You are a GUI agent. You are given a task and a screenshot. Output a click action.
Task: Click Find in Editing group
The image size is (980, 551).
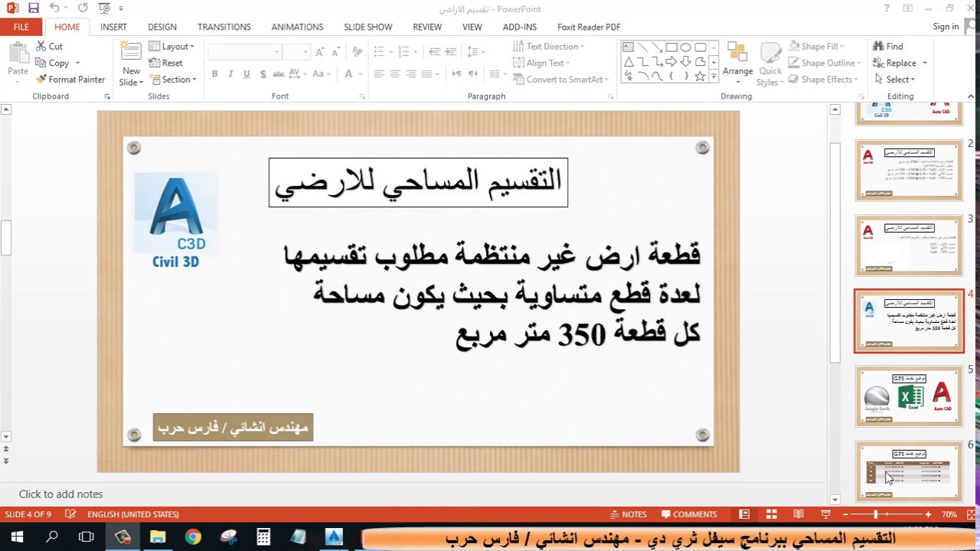pyautogui.click(x=888, y=47)
